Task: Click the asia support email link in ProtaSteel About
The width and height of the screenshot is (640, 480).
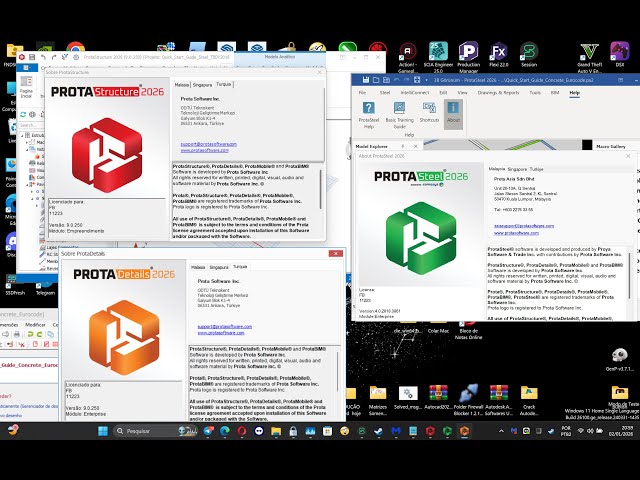Action: [524, 226]
